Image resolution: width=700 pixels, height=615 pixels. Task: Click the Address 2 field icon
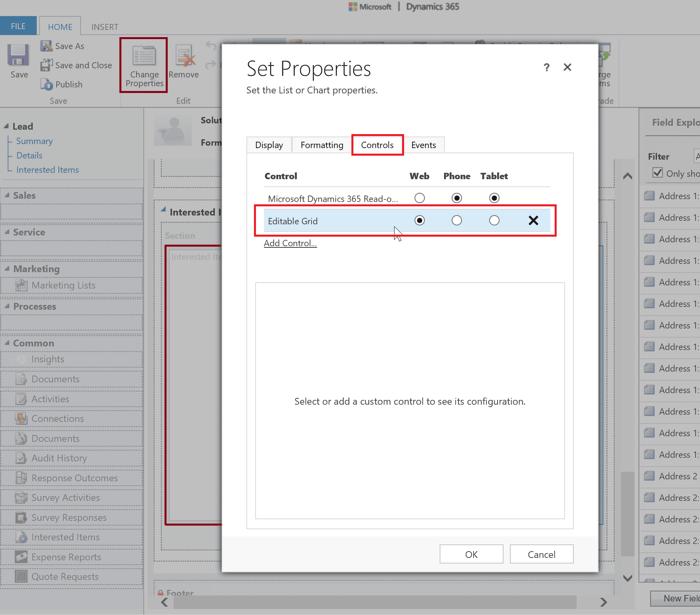tap(649, 476)
